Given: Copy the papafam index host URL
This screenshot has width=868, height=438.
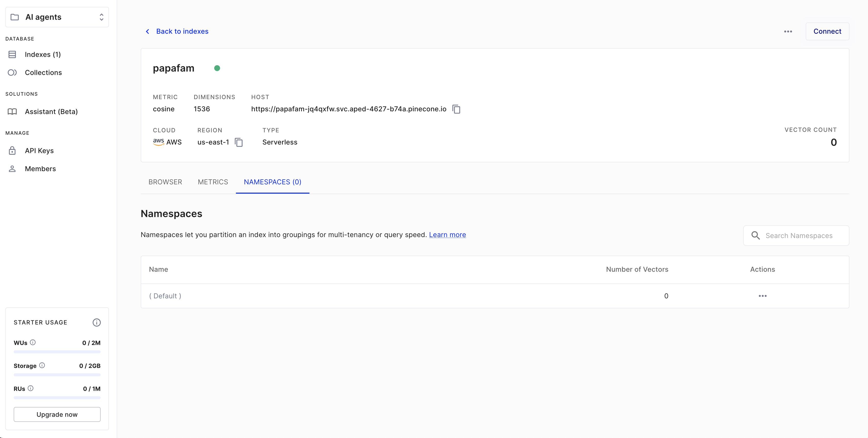Looking at the screenshot, I should pyautogui.click(x=456, y=109).
